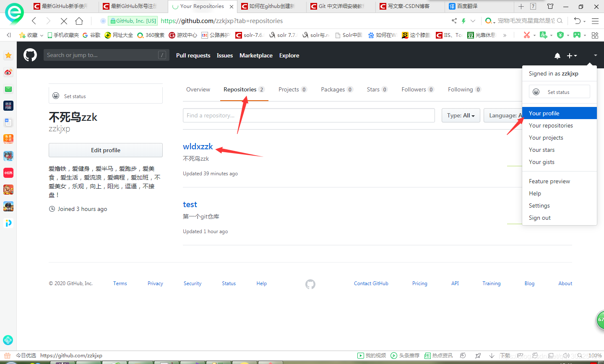Open the Following tab
This screenshot has width=604, height=364.
point(464,89)
